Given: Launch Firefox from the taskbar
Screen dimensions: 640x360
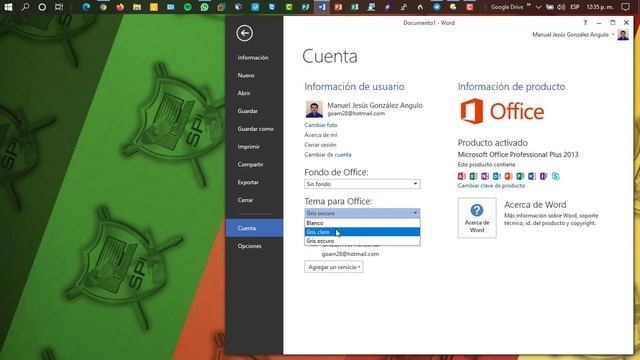Looking at the screenshot, I should pyautogui.click(x=120, y=7).
